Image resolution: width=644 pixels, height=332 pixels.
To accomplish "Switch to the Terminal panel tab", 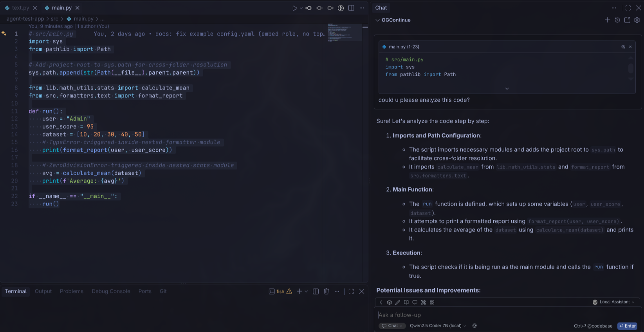I will (x=16, y=291).
